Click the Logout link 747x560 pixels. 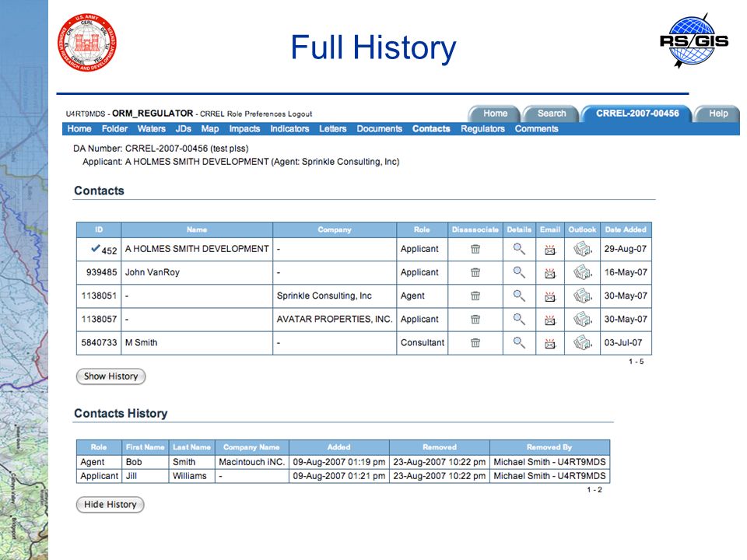[300, 114]
